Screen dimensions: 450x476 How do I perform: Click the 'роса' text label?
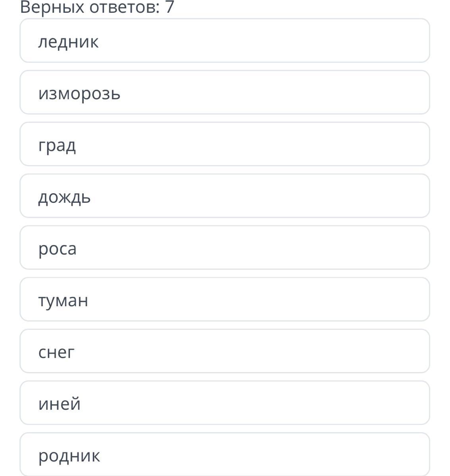point(57,249)
